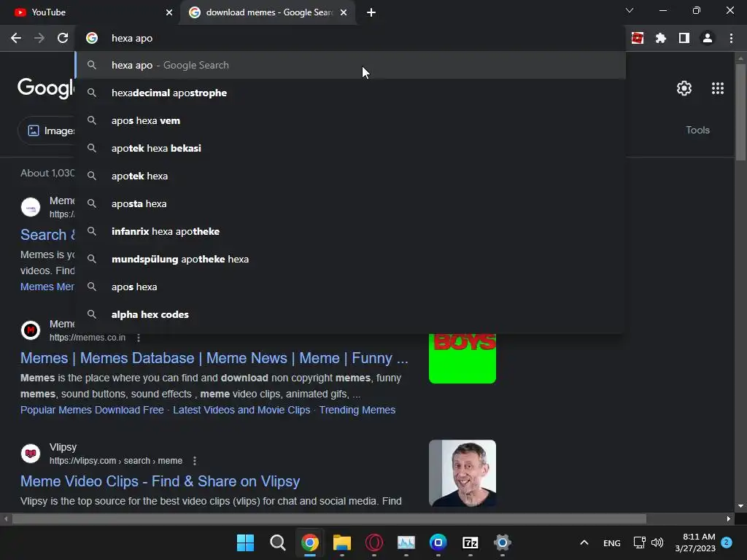
Task: Click the forward navigation arrow
Action: 39,38
